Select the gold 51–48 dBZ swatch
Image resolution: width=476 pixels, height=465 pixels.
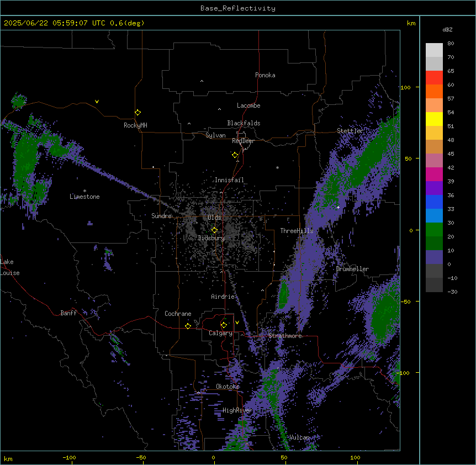(434, 133)
